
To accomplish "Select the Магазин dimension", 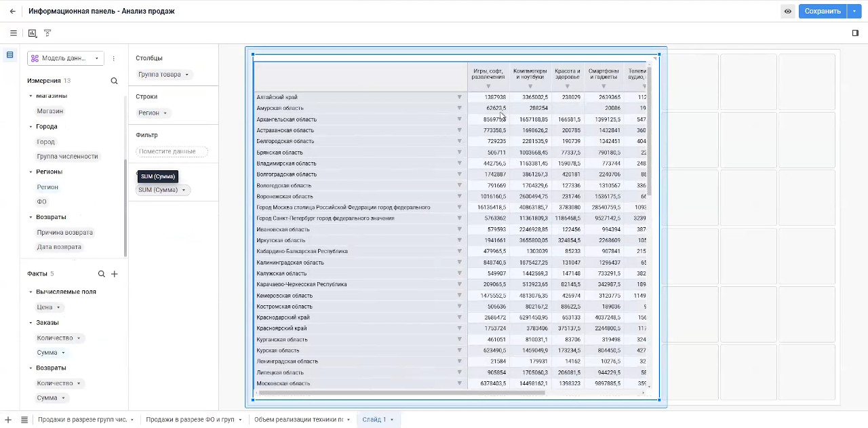I will (x=50, y=111).
